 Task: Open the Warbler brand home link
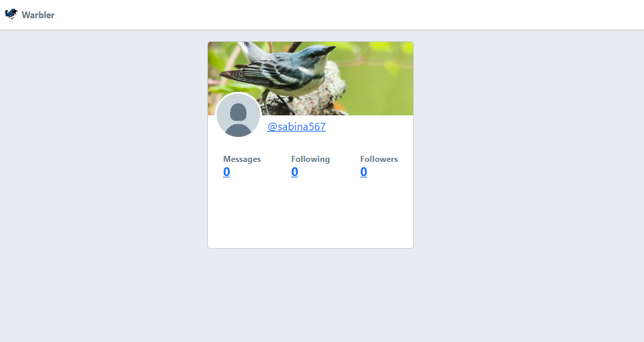pos(30,15)
